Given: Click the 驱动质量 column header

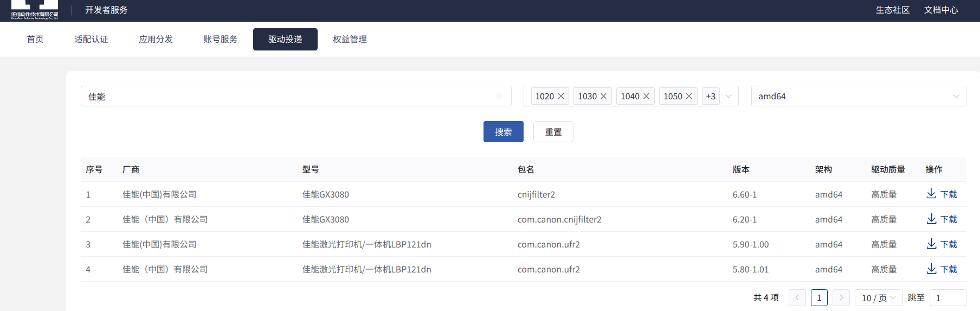Looking at the screenshot, I should coord(888,169).
